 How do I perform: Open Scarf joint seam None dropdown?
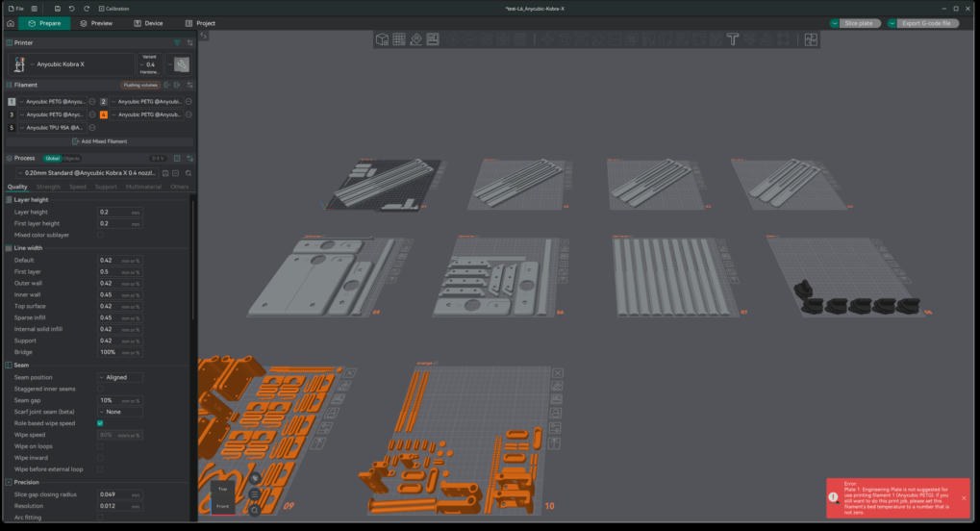120,412
